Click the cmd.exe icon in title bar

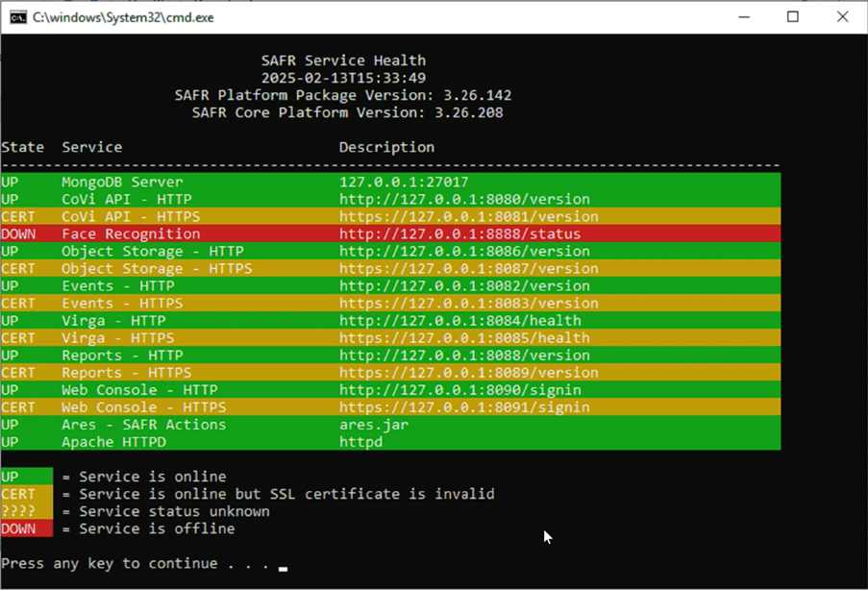(x=17, y=17)
